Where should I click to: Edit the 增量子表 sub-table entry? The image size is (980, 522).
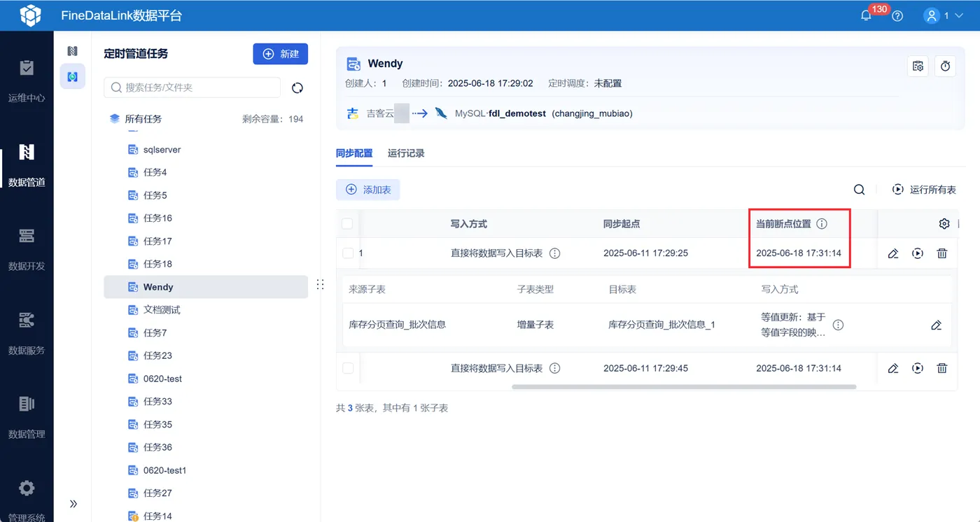pos(936,325)
